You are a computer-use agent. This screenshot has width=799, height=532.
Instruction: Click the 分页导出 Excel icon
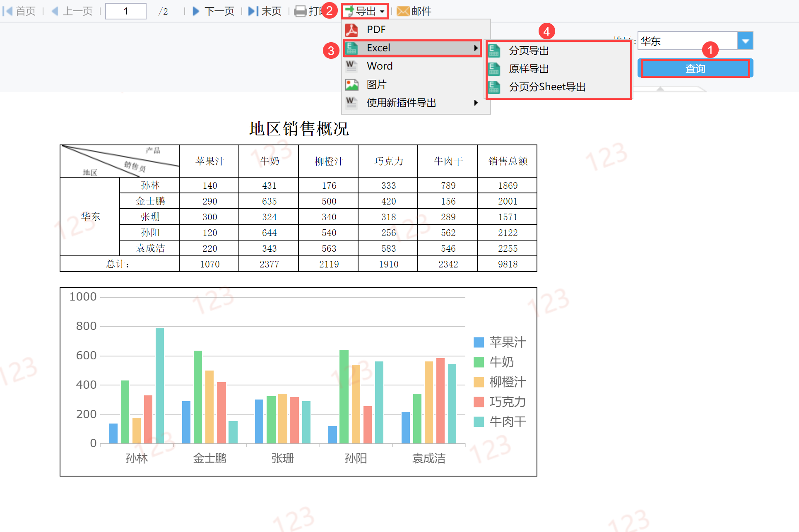coord(494,51)
